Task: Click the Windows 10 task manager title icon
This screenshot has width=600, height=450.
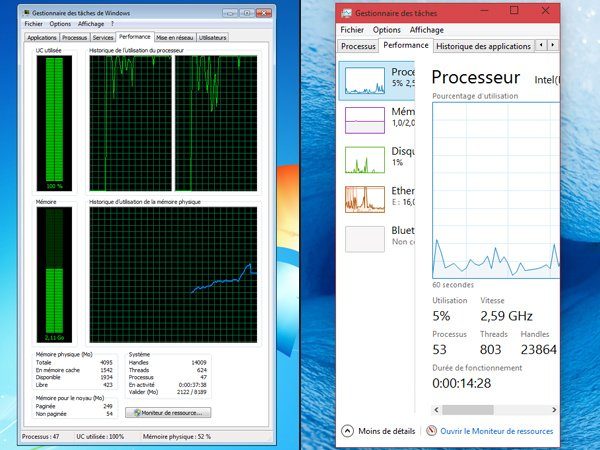Action: 346,13
